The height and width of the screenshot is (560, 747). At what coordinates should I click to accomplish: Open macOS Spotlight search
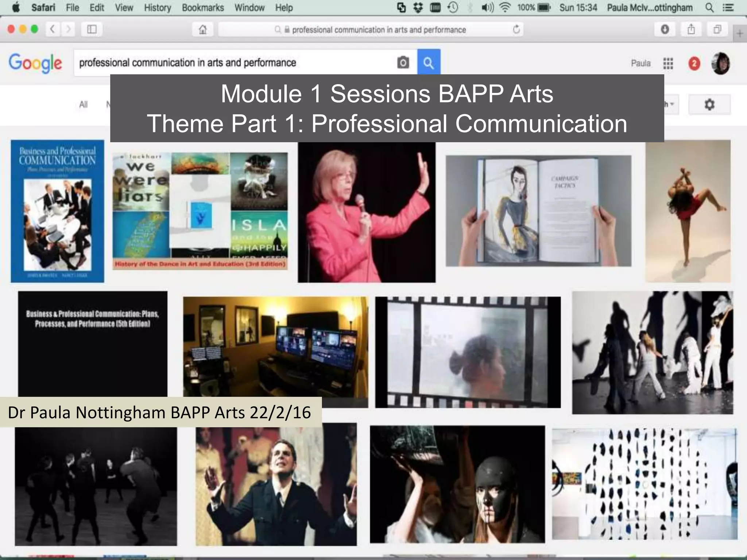coord(709,8)
